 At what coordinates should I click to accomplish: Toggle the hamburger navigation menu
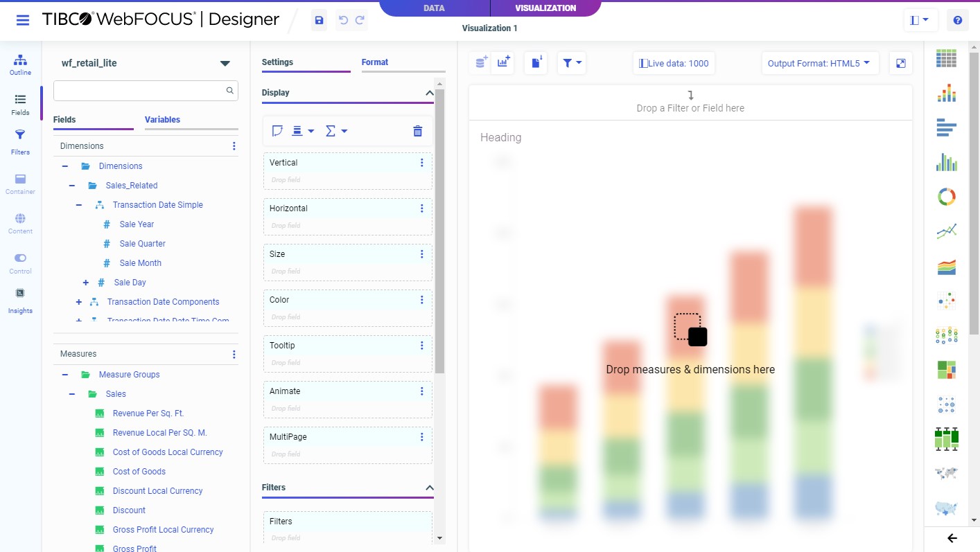(23, 19)
